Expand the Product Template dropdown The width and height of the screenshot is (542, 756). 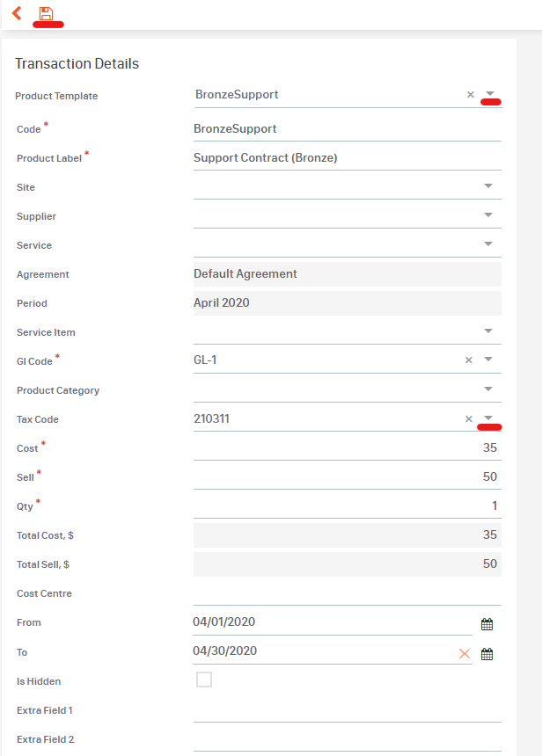pos(490,93)
